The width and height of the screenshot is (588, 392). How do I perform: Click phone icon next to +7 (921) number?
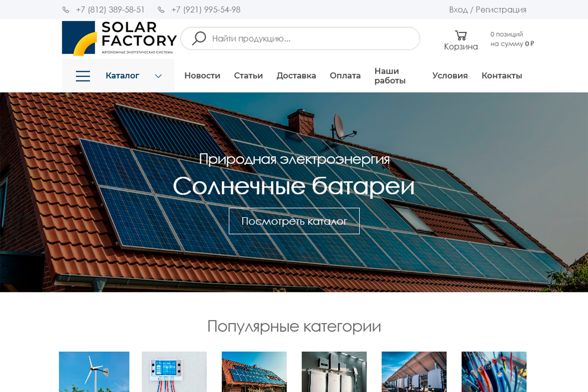pyautogui.click(x=161, y=10)
